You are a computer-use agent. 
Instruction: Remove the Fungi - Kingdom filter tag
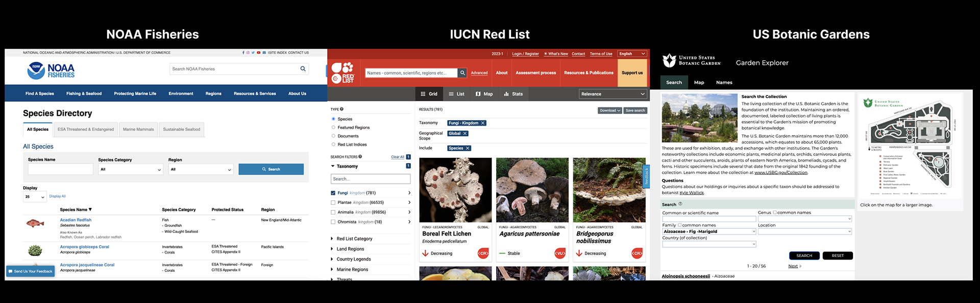tap(483, 123)
